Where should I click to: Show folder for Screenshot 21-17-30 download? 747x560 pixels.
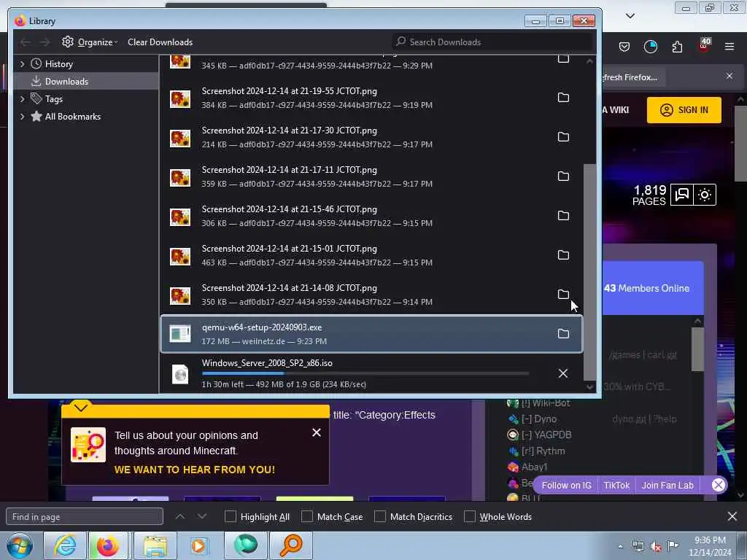(x=563, y=137)
